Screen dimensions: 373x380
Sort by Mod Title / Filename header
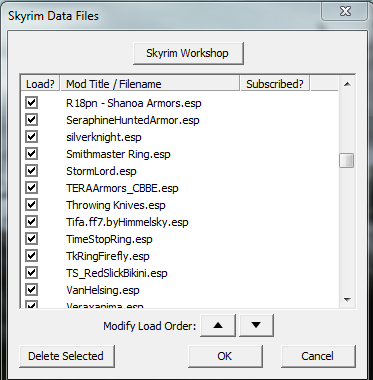pos(150,84)
